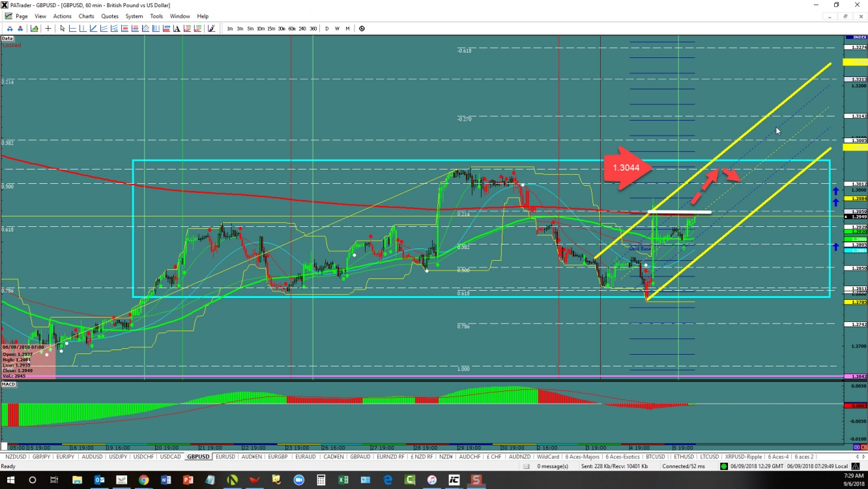The width and height of the screenshot is (868, 489).
Task: Switch to 240 minute timeframe
Action: click(302, 29)
